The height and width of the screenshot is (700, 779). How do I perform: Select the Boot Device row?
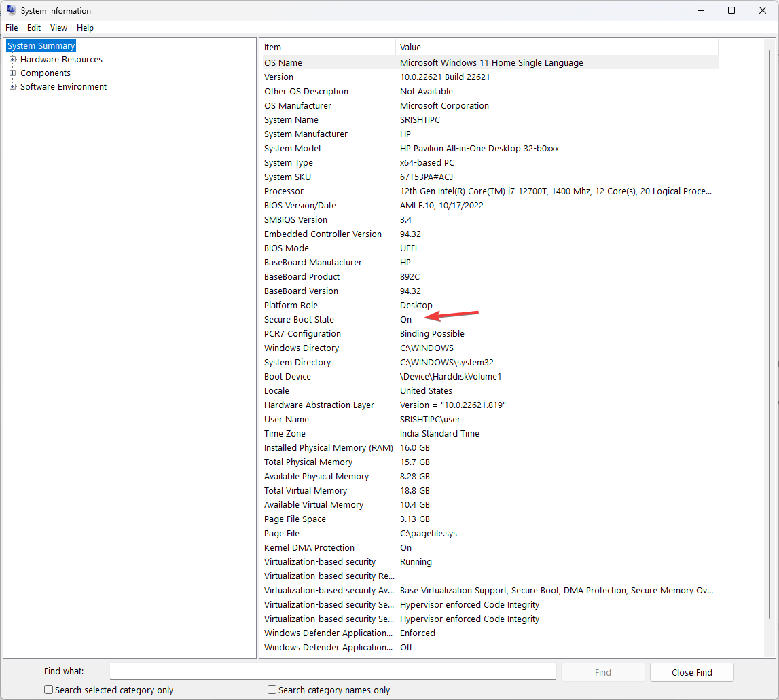tap(490, 377)
